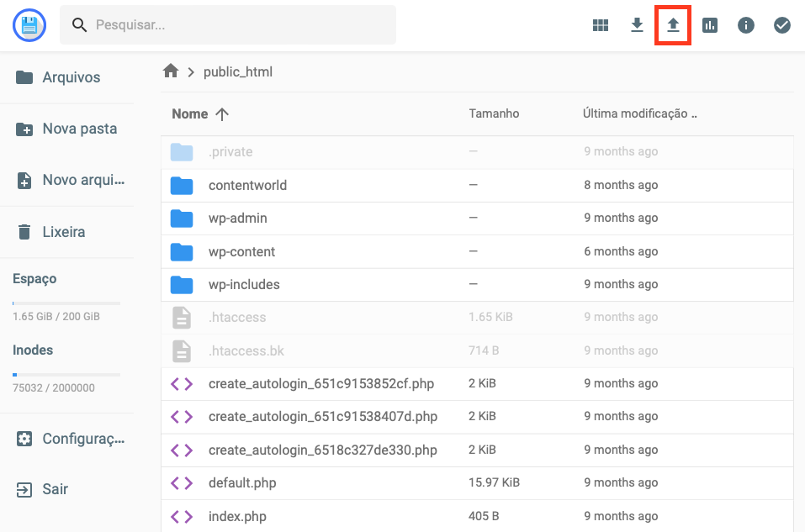
Task: Click the download files icon
Action: tap(637, 25)
